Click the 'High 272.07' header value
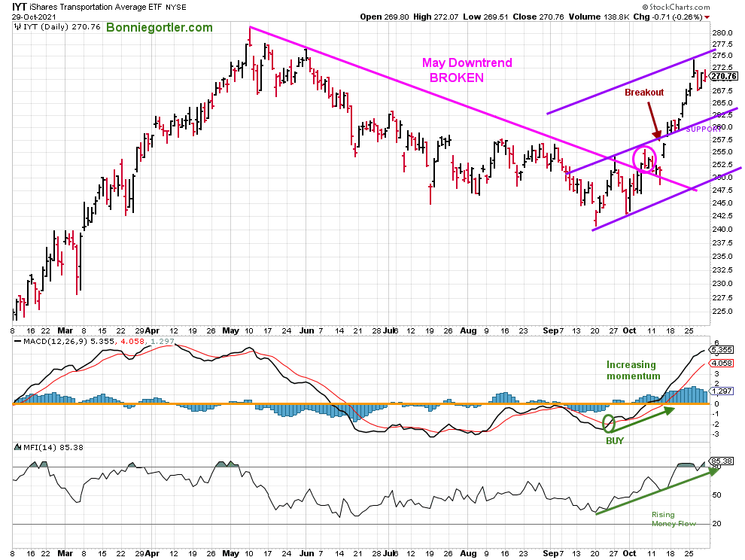 click(x=436, y=17)
